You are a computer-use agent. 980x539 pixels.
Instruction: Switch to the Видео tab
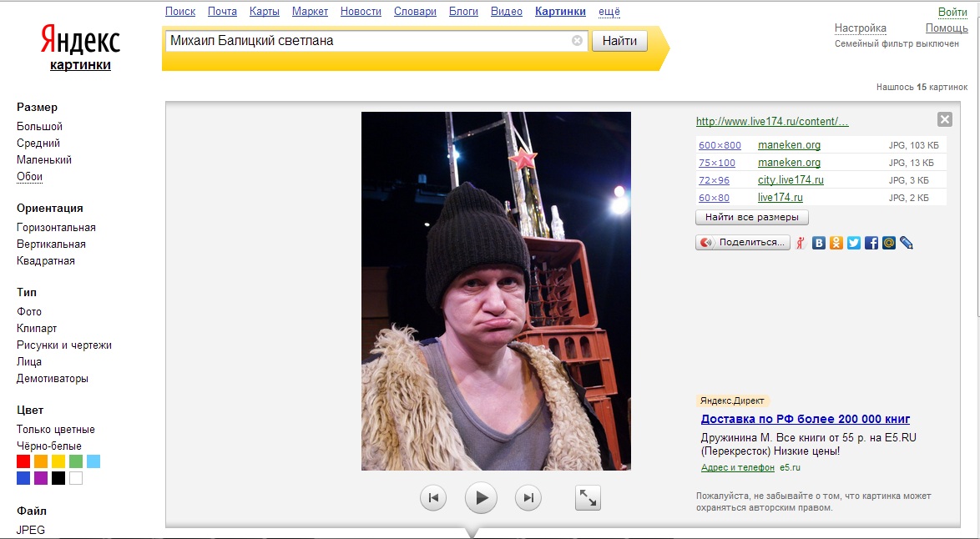pyautogui.click(x=507, y=12)
